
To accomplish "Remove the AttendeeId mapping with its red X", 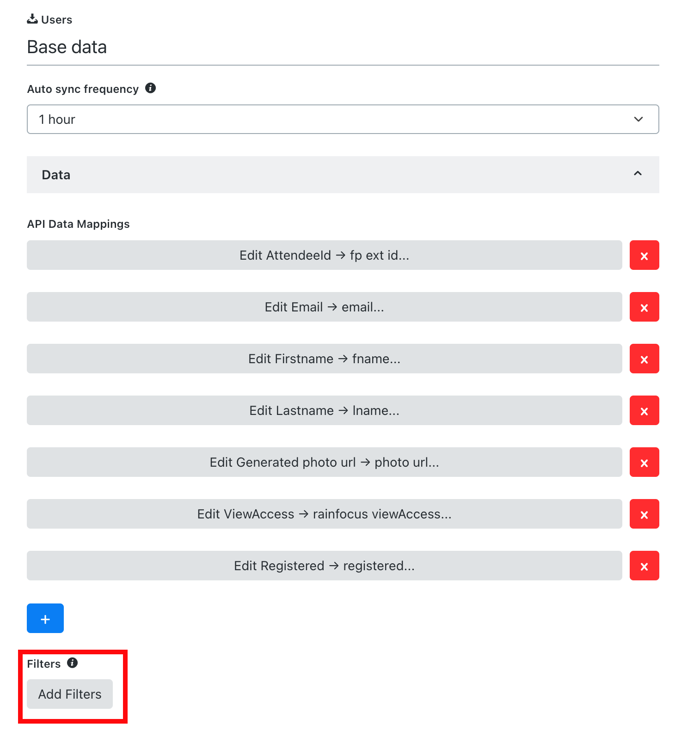I will point(644,255).
